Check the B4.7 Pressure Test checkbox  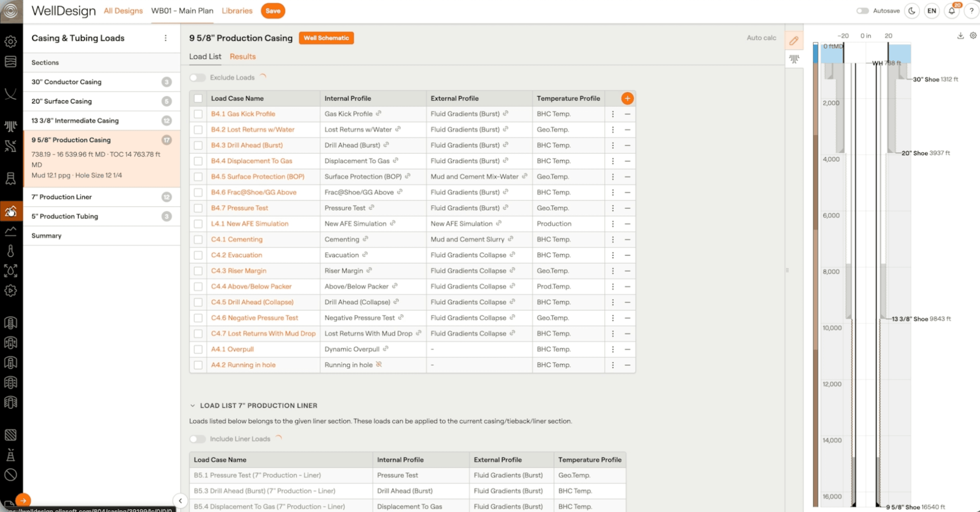tap(198, 208)
